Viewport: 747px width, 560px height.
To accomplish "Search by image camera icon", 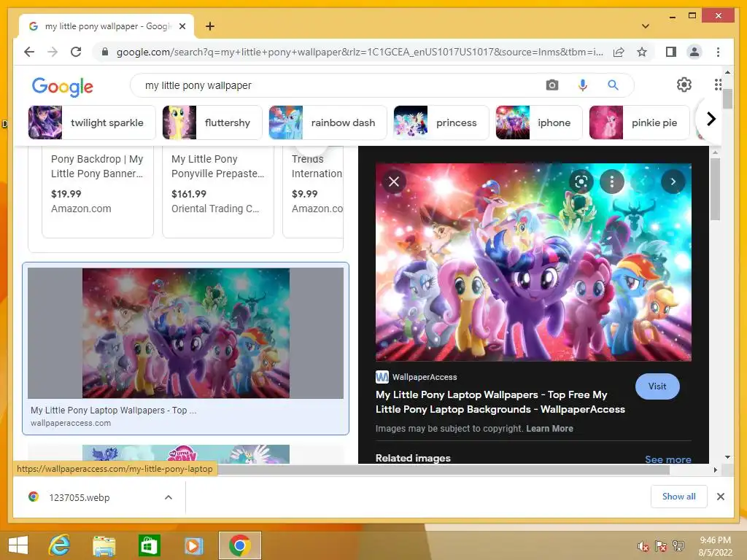I will [551, 85].
